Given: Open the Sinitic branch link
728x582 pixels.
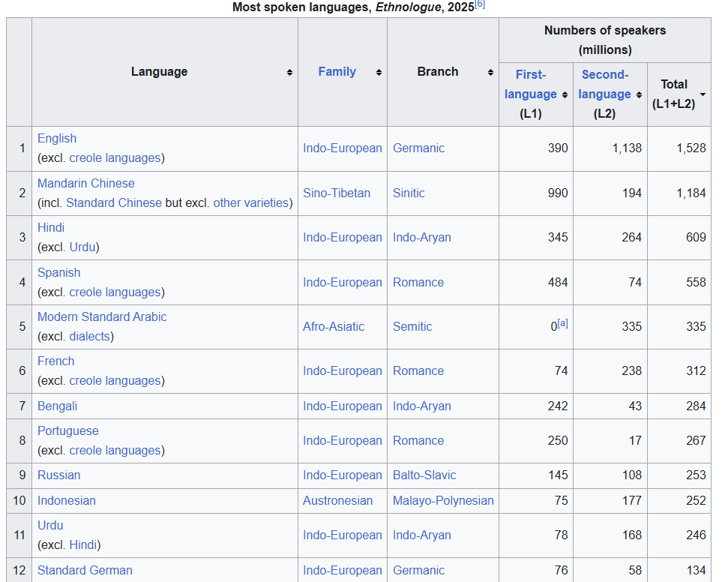Looking at the screenshot, I should tap(409, 193).
